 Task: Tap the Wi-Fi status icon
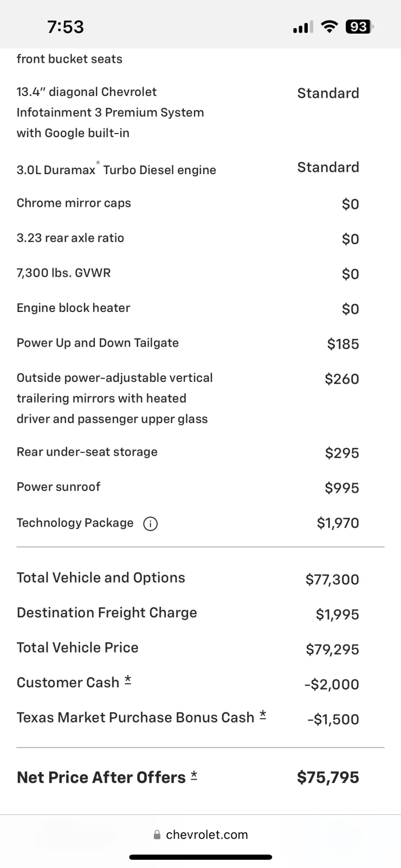point(329,27)
